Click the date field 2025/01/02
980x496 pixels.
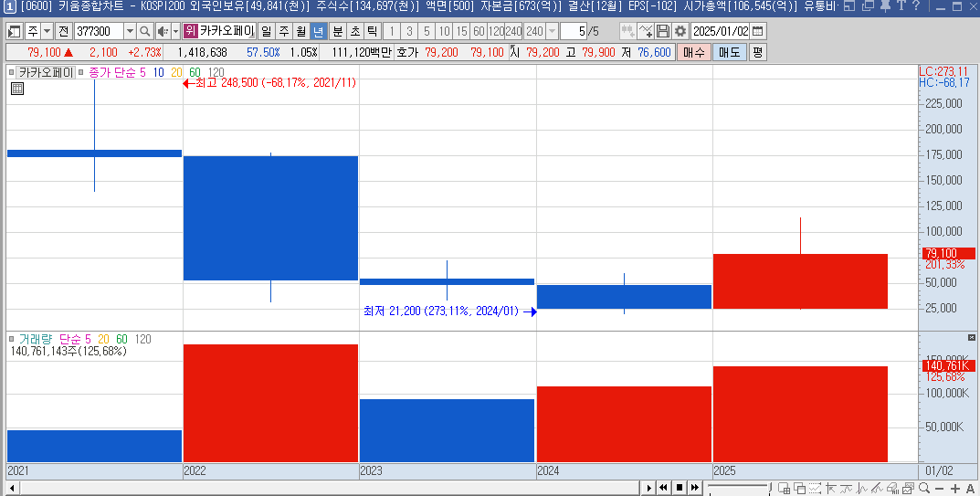click(x=721, y=31)
